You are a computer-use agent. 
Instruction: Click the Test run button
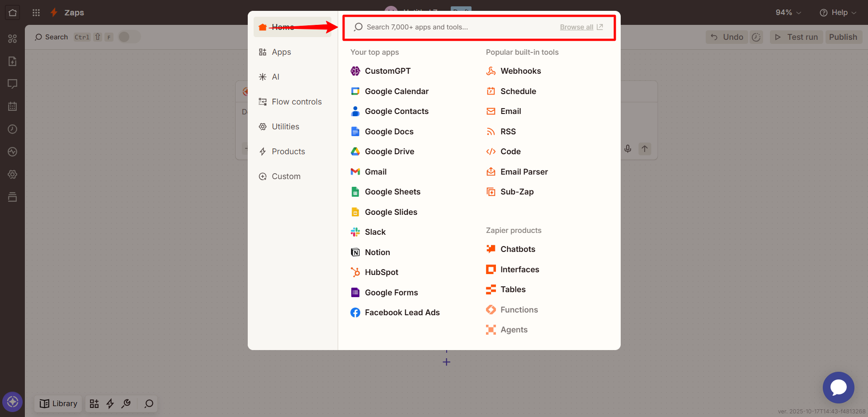(796, 37)
